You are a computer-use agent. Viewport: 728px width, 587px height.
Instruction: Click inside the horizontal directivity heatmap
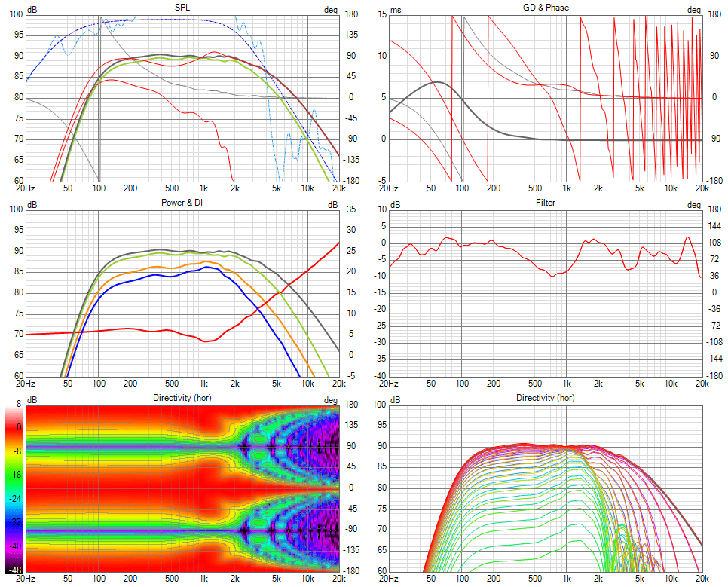182,488
